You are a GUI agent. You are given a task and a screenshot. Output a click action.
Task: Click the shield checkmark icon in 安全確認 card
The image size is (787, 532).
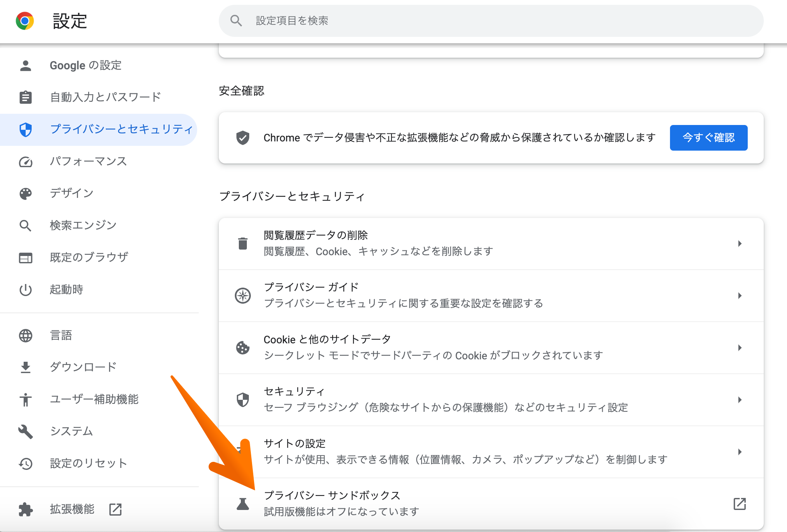[x=242, y=138]
